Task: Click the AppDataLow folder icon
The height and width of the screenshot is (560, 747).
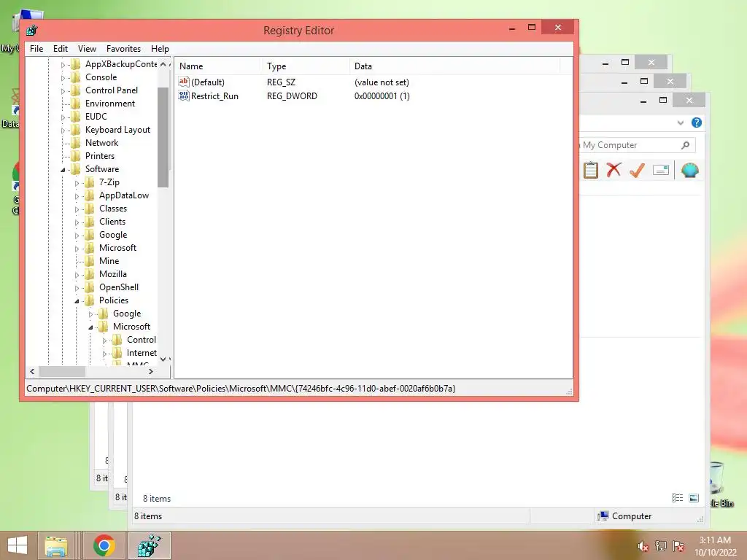Action: pyautogui.click(x=90, y=195)
